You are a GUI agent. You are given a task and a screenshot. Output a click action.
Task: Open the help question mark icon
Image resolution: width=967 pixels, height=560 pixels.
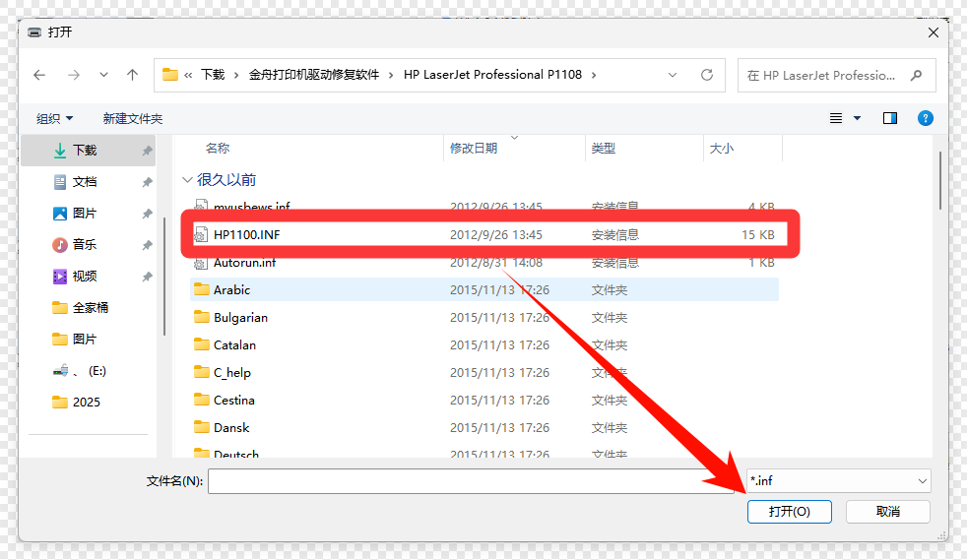[x=925, y=118]
